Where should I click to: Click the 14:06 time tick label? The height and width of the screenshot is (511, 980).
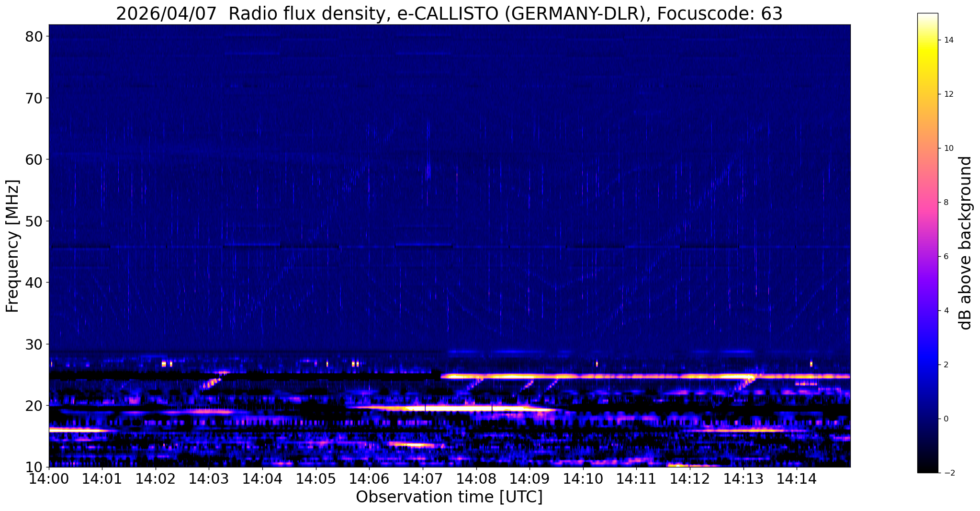tap(369, 478)
